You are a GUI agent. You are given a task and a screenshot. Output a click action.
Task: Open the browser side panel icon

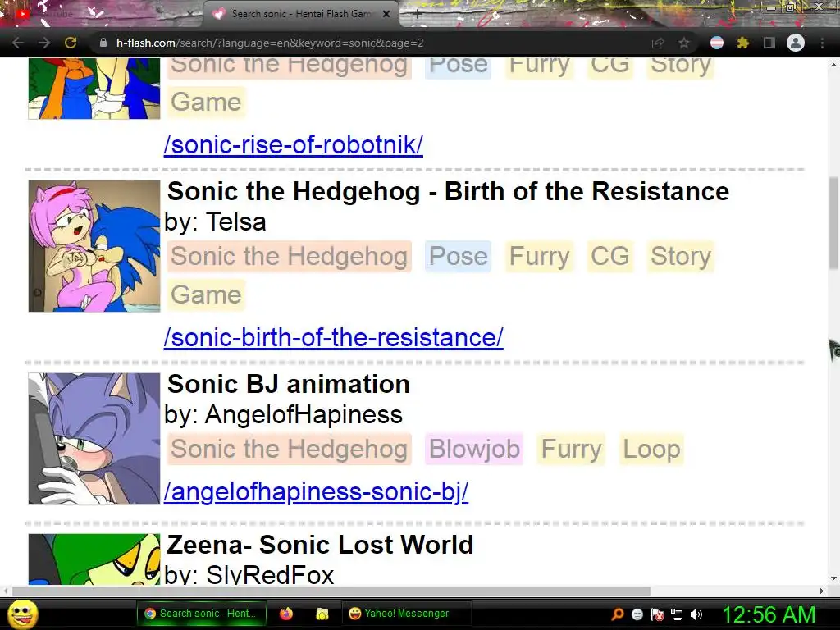769,43
